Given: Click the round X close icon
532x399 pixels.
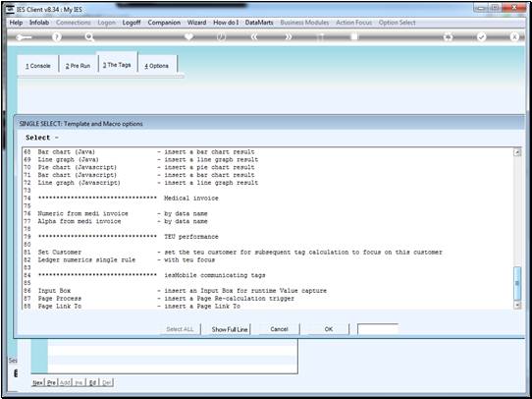Looking at the screenshot, I should 514,37.
